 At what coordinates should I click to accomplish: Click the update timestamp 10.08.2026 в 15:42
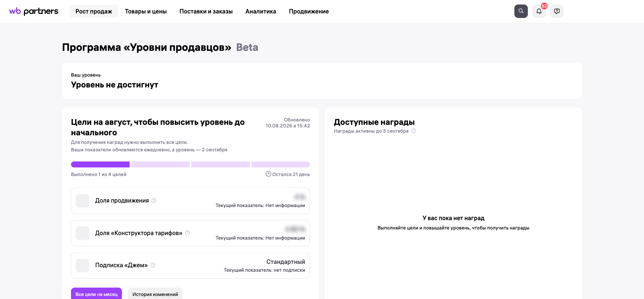click(x=288, y=126)
